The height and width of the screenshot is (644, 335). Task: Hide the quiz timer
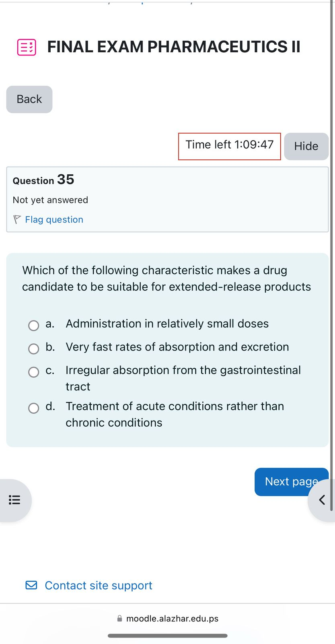[x=306, y=146]
